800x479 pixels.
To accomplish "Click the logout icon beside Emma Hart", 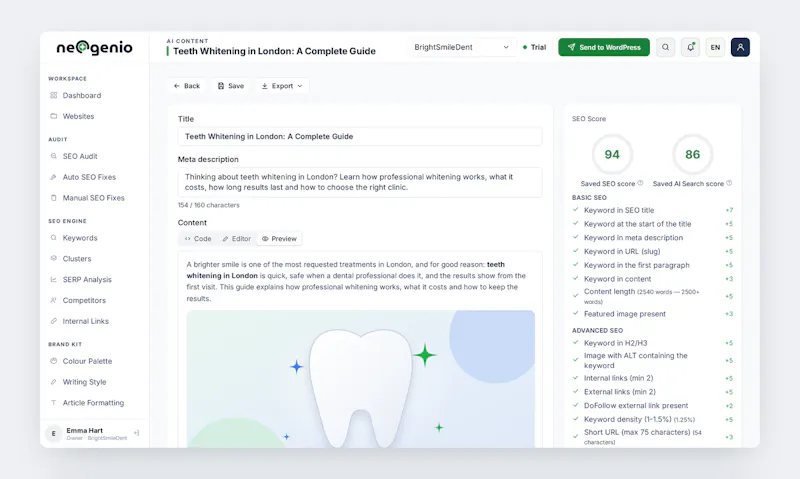I will (136, 433).
